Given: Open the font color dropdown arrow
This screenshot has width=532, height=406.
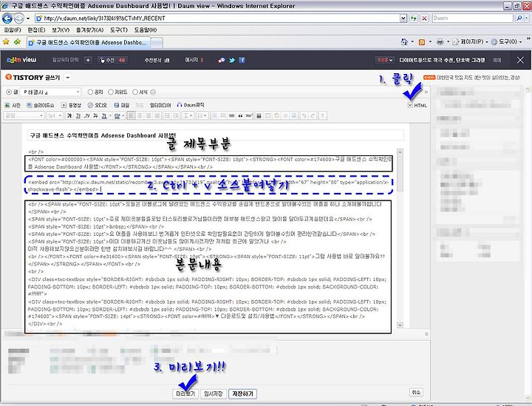Looking at the screenshot, I should coord(110,116).
